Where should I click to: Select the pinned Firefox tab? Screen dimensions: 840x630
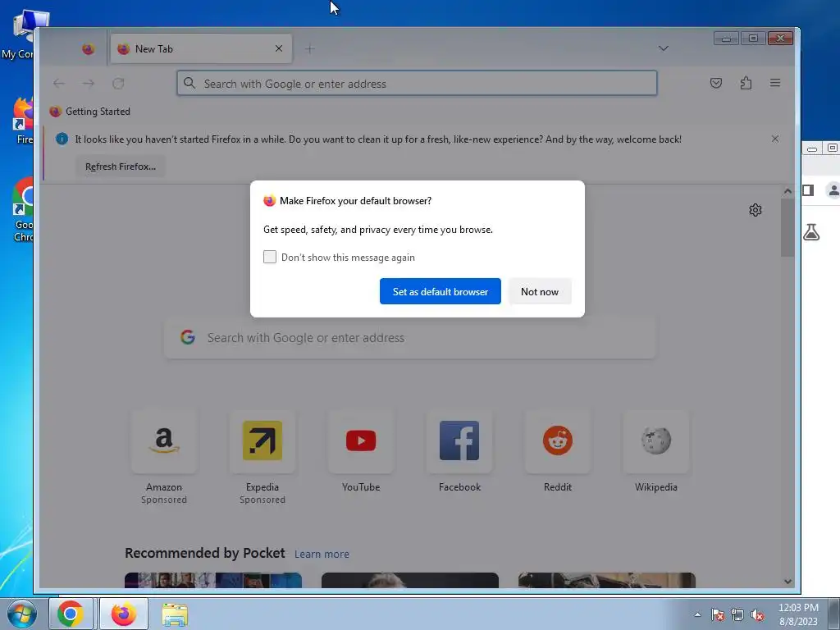(89, 48)
